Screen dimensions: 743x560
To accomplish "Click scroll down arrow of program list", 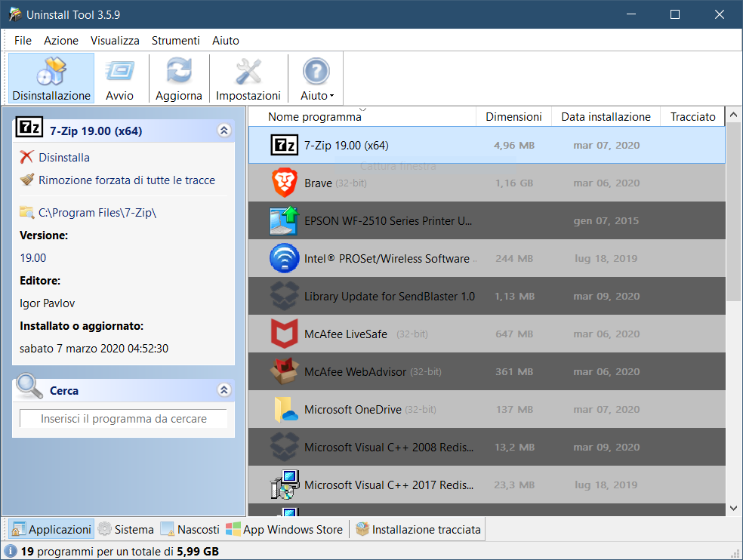I will 733,509.
